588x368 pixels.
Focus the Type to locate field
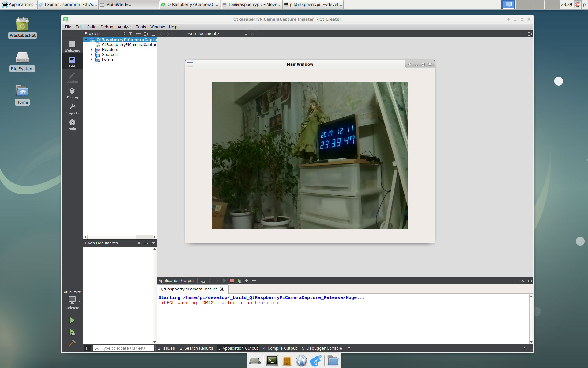coord(124,348)
